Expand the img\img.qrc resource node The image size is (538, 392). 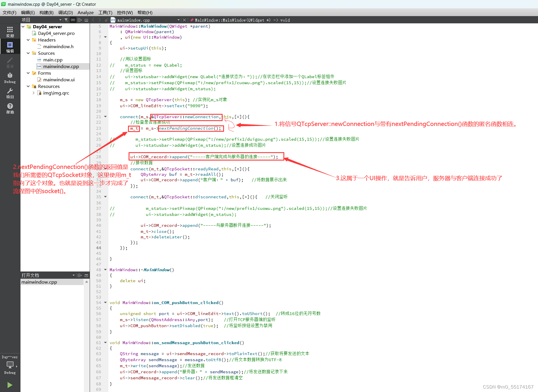[x=33, y=93]
